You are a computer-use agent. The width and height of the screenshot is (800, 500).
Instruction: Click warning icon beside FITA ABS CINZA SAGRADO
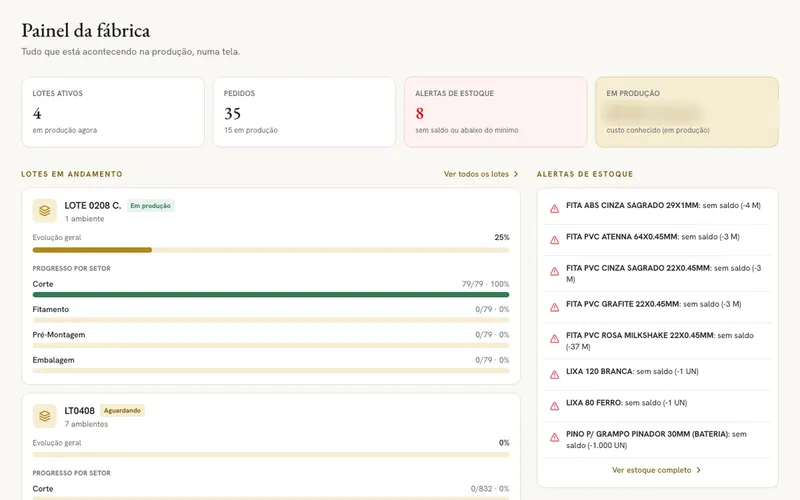554,209
